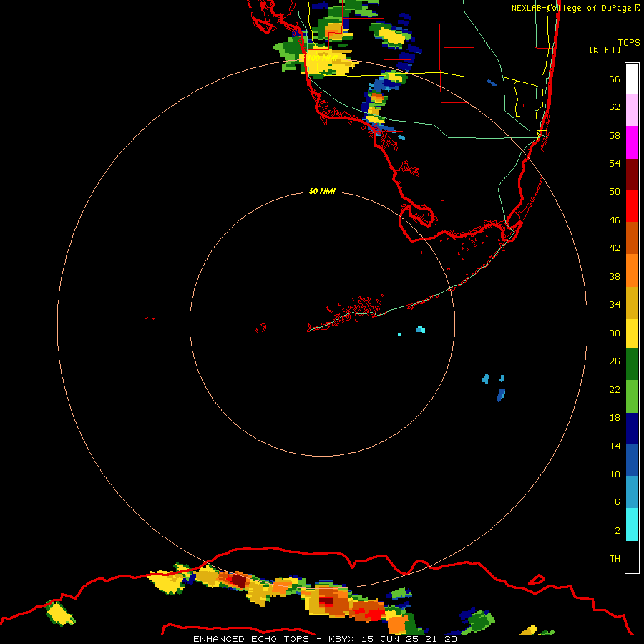Click the 38 legend value

[x=615, y=276]
